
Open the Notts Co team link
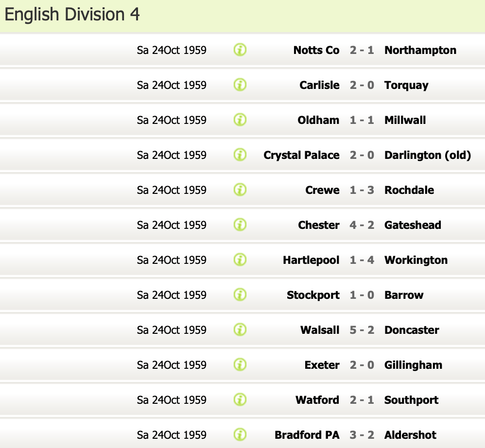point(316,50)
